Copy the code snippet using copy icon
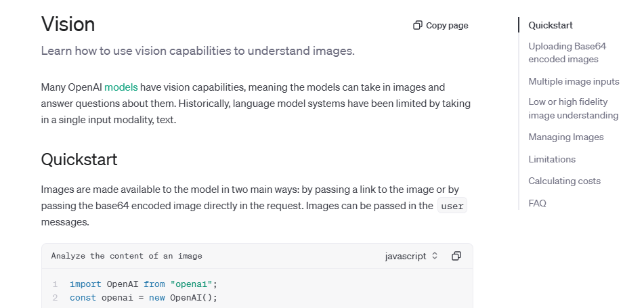 coord(456,256)
